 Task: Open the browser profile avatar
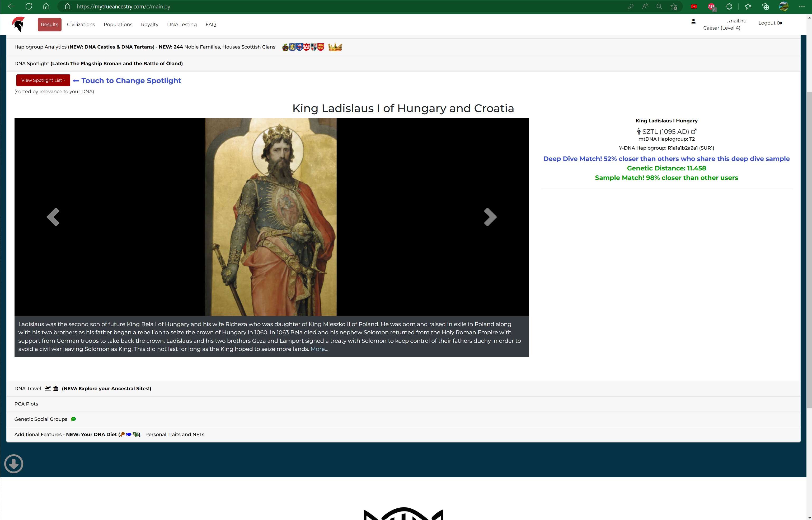[784, 6]
